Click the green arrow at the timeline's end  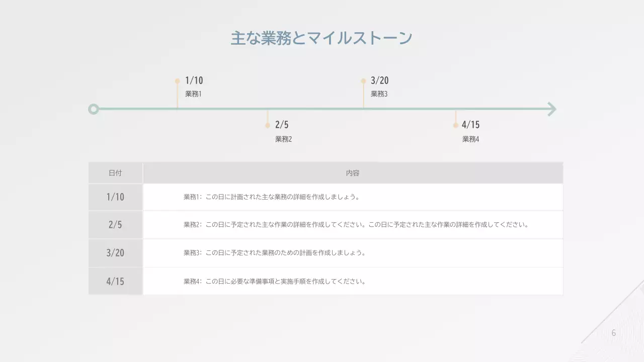click(x=551, y=109)
